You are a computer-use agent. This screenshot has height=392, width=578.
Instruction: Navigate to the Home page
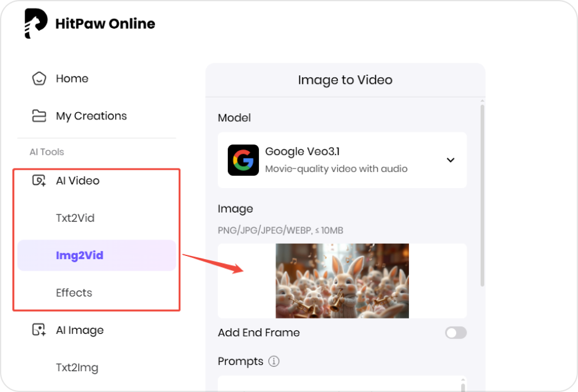(x=72, y=78)
